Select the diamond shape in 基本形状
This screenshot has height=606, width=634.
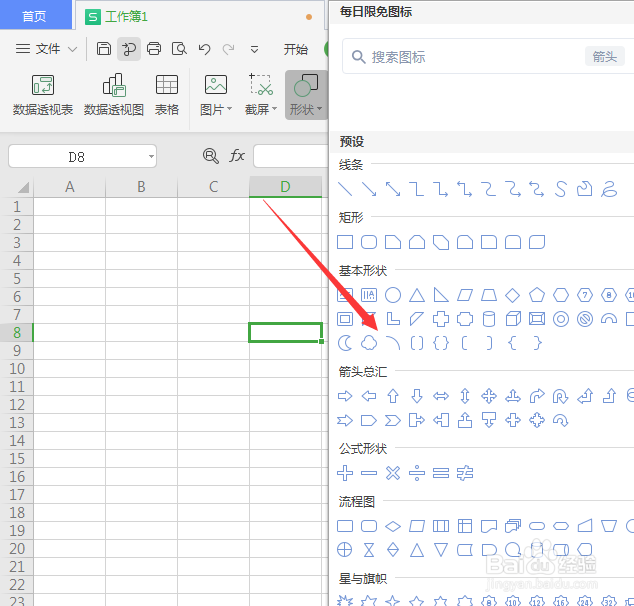513,295
